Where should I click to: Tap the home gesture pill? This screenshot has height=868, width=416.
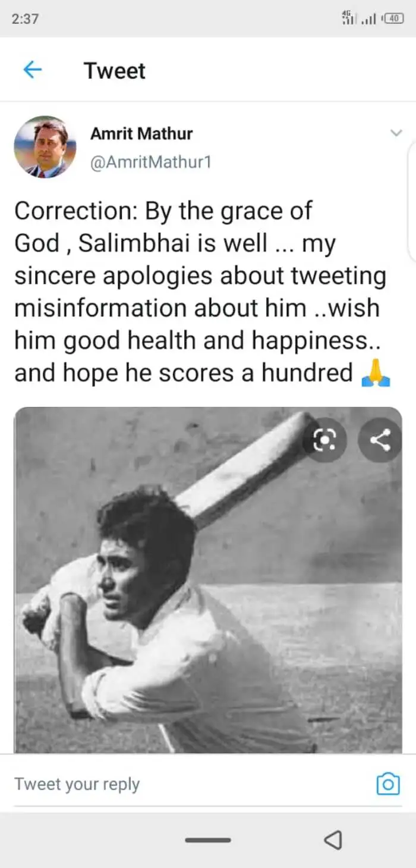(x=208, y=840)
